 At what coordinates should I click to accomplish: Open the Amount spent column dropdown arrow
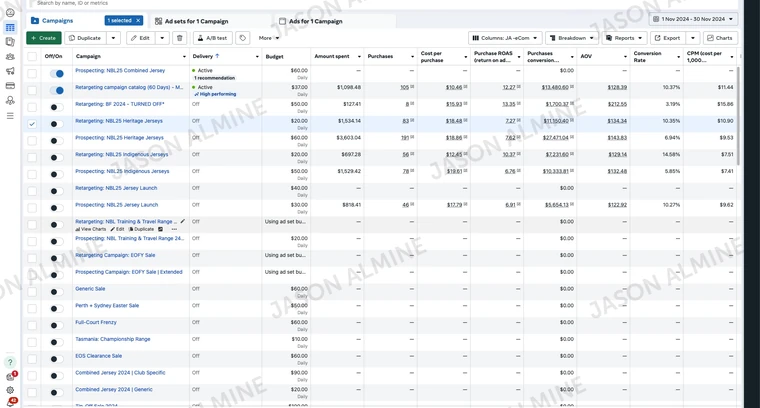359,57
